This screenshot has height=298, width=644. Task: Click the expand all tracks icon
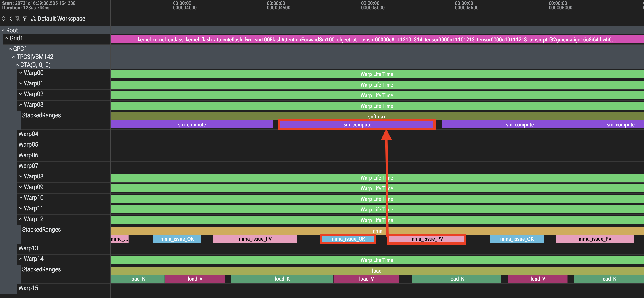(4, 19)
